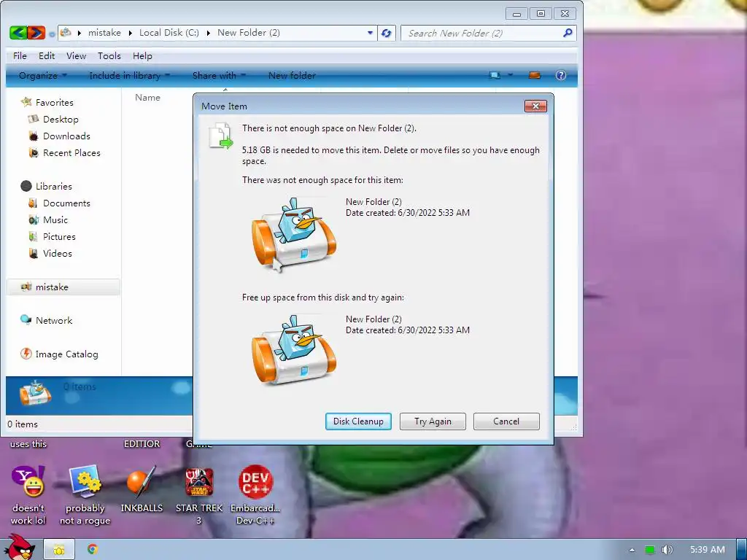
Task: Open the File menu
Action: 20,55
